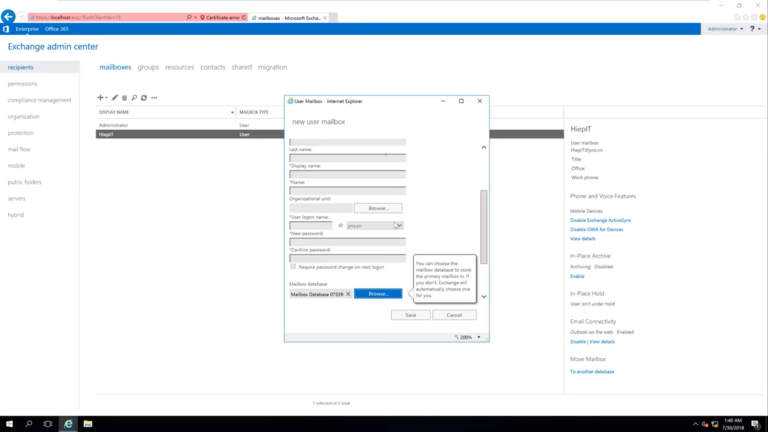Click Office 365 in top bar
768x432 pixels.
56,29
